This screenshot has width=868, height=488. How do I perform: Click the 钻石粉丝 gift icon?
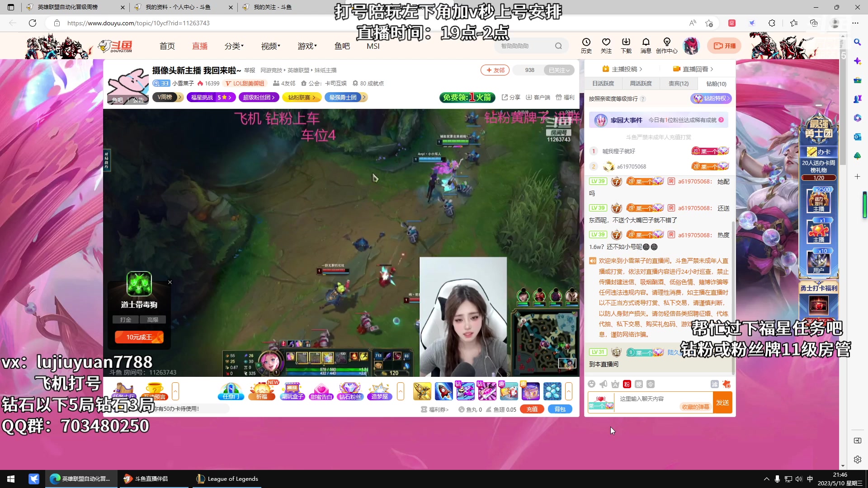[350, 391]
